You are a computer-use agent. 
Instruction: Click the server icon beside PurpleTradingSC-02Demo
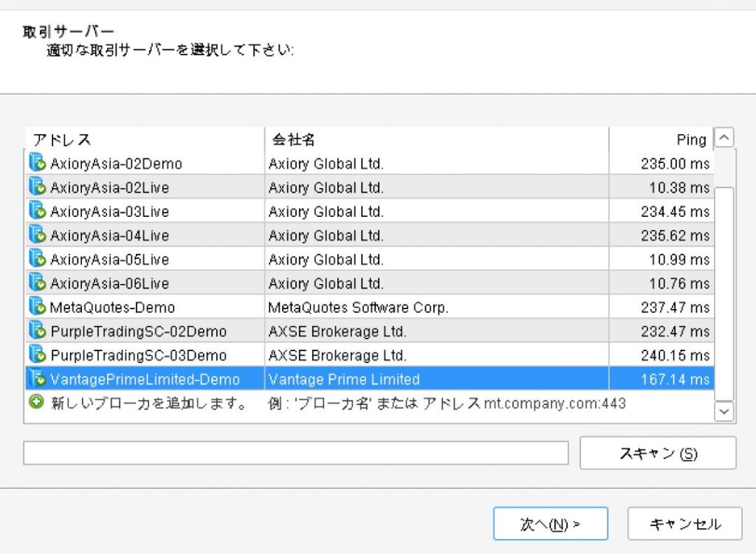coord(37,330)
